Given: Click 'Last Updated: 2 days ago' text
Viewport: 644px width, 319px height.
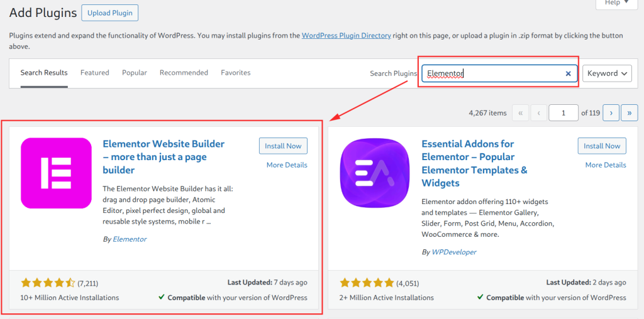Looking at the screenshot, I should [586, 283].
